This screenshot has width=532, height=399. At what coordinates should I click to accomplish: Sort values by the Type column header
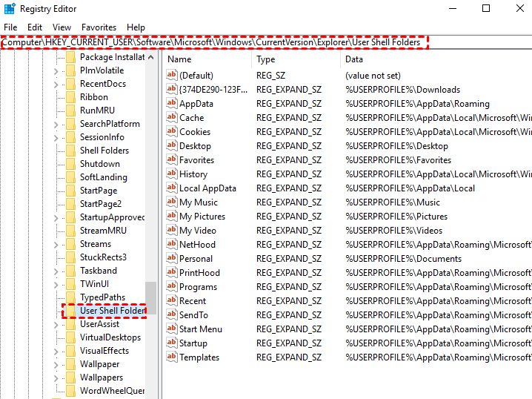click(x=296, y=59)
